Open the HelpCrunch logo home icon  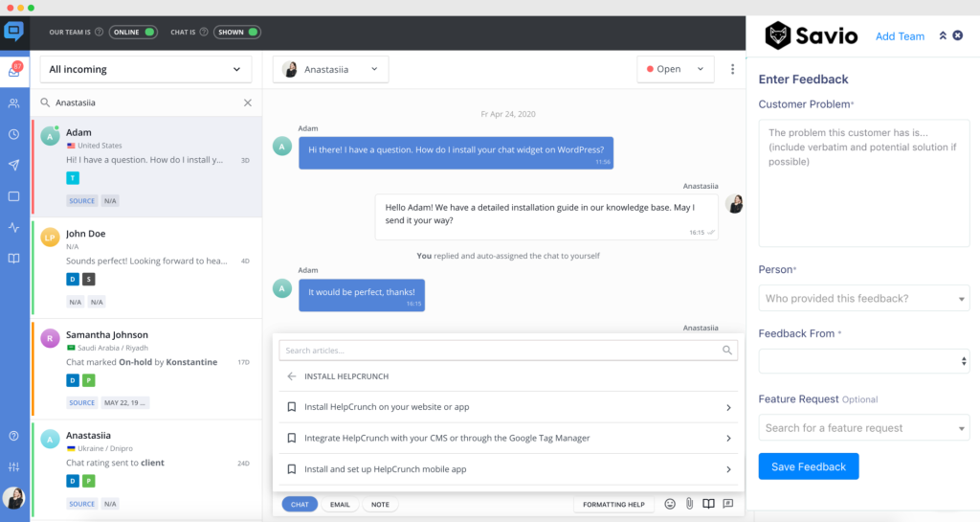tap(13, 32)
